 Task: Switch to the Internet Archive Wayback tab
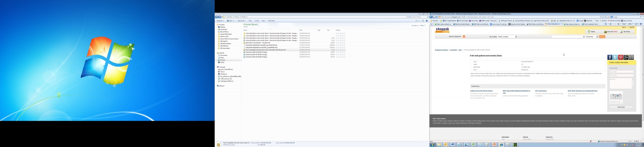(517, 24)
